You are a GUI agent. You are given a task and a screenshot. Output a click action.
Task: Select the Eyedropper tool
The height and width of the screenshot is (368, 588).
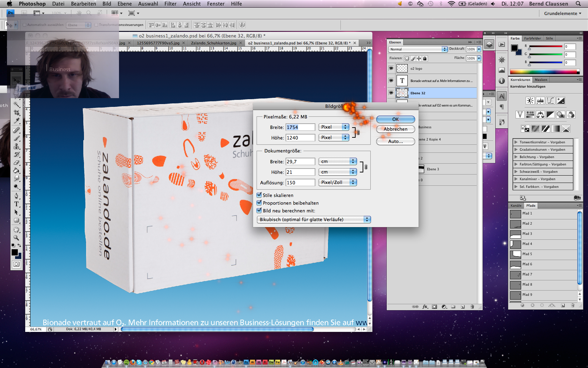(x=16, y=121)
